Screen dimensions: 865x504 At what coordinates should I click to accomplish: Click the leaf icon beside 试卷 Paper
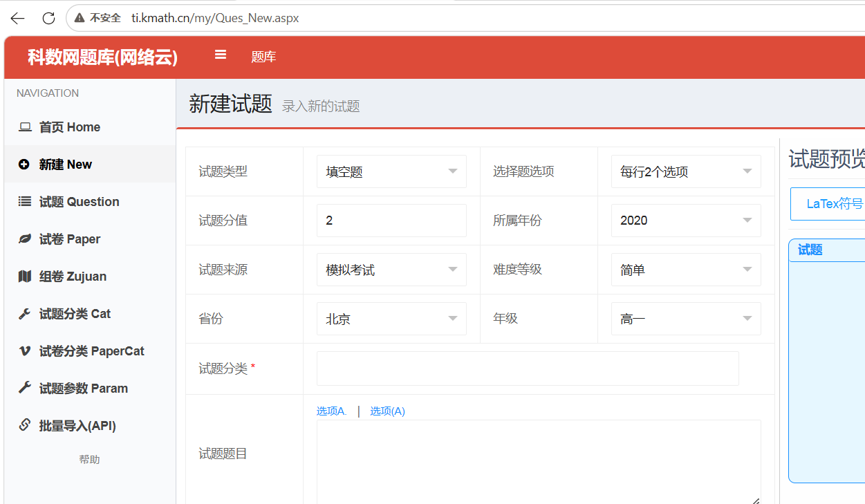(x=25, y=239)
